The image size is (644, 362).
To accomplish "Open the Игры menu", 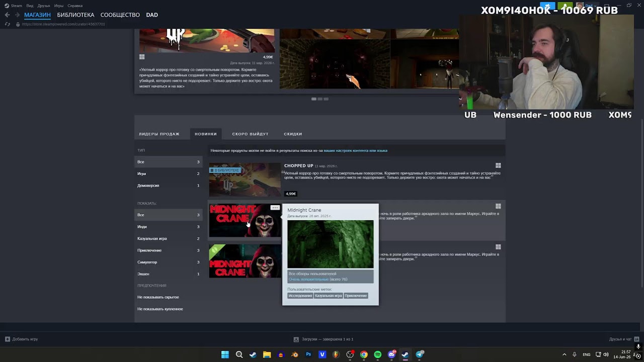I will 59,6.
